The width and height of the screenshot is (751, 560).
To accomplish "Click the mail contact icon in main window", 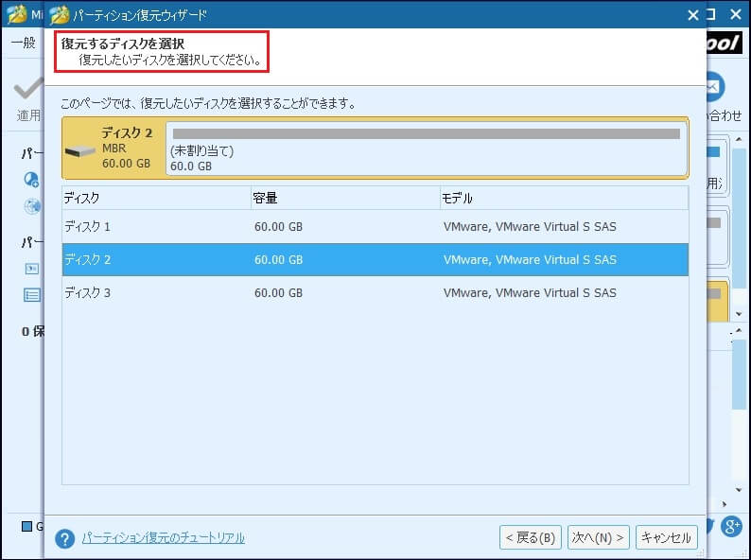I will (x=715, y=87).
